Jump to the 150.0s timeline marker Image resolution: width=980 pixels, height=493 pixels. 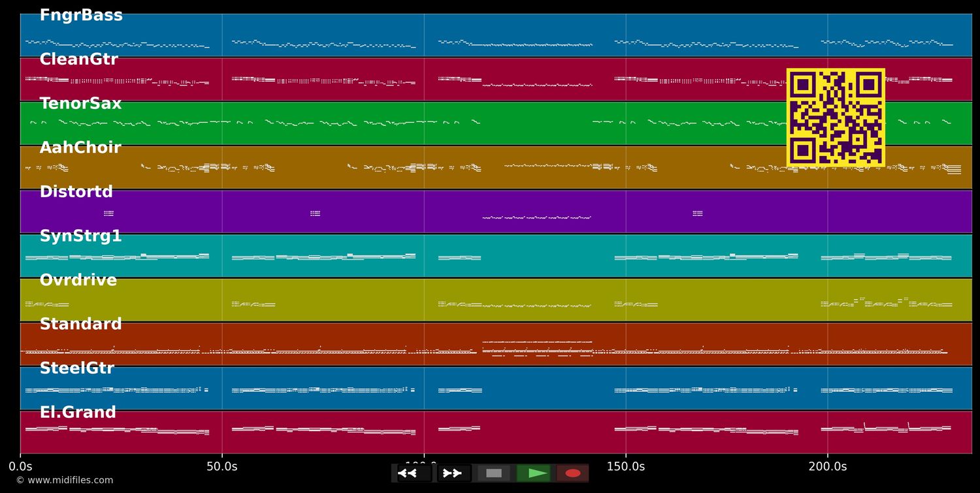tap(626, 467)
